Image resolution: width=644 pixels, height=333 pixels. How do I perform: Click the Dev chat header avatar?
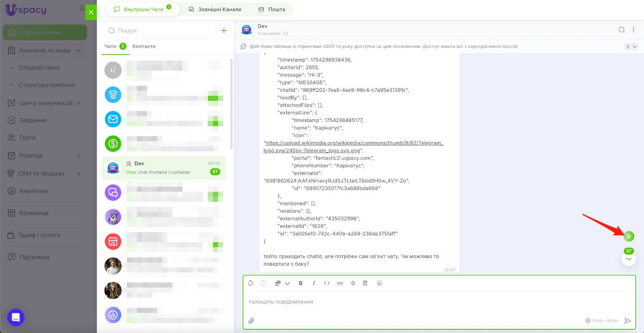pos(246,30)
